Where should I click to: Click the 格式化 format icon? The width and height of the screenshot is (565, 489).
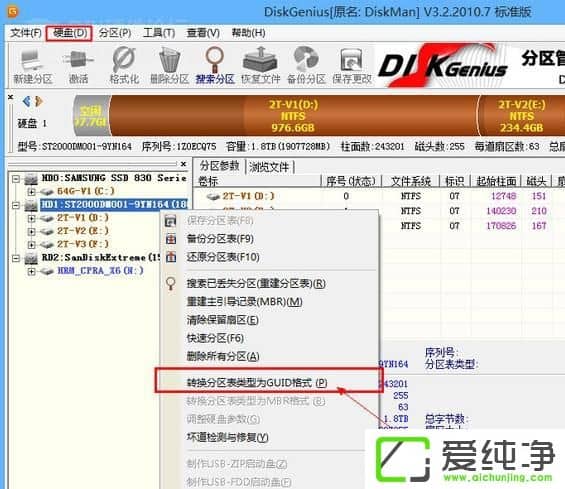[x=124, y=66]
